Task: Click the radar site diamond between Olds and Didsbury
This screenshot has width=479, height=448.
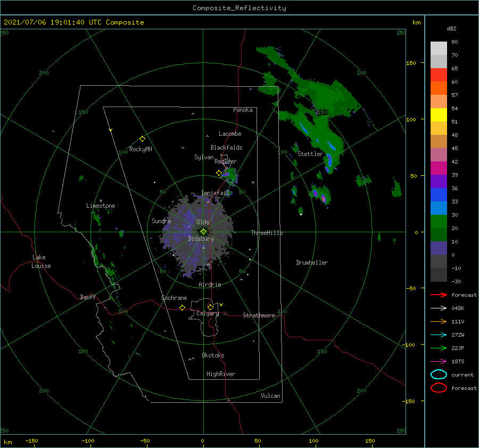Action: [x=203, y=232]
